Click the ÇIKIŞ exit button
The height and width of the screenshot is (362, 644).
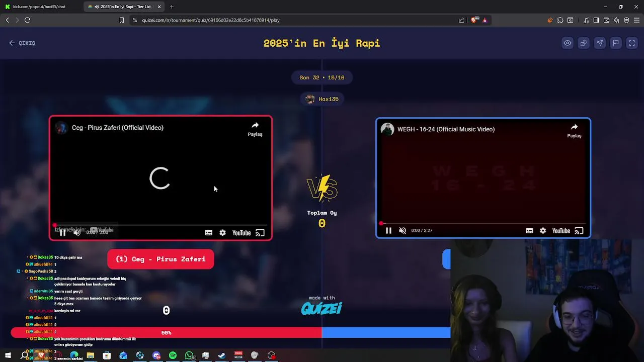click(22, 43)
